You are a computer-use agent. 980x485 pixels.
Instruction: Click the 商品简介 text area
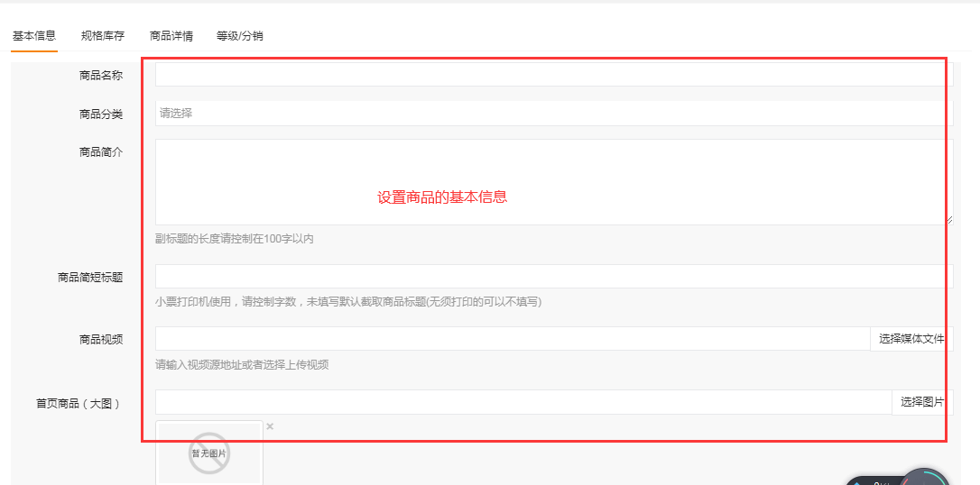[554, 181]
